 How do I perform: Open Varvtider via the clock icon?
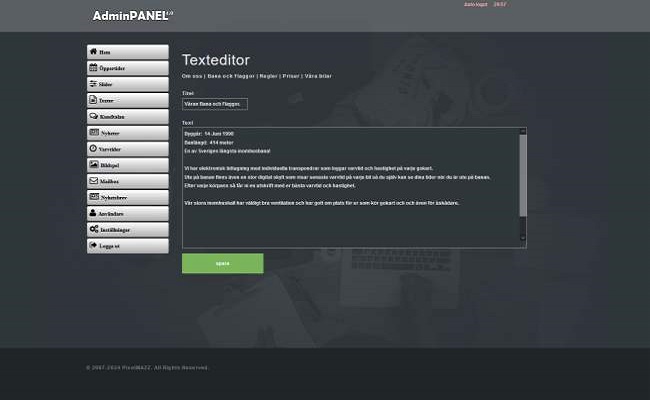click(93, 148)
